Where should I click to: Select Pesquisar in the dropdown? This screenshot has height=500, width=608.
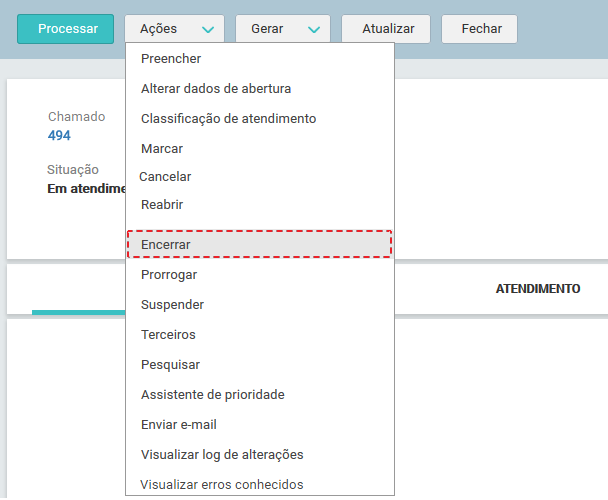tap(170, 364)
